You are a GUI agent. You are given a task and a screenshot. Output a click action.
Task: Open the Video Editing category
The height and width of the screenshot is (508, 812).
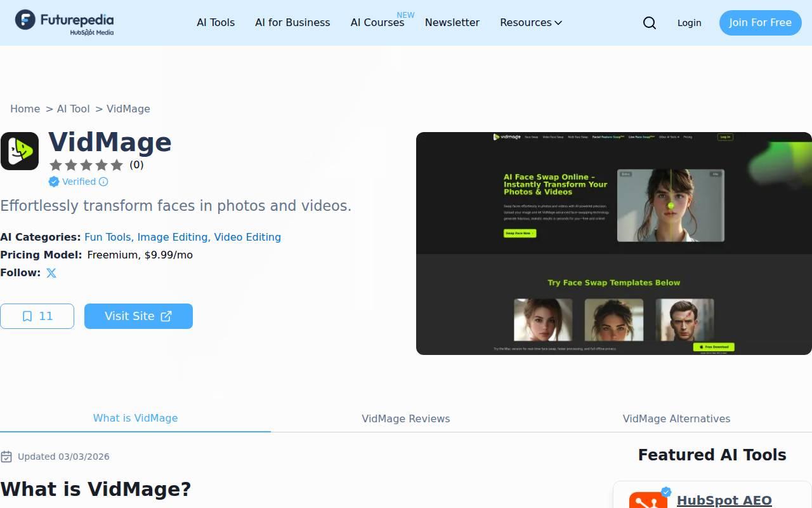[247, 237]
